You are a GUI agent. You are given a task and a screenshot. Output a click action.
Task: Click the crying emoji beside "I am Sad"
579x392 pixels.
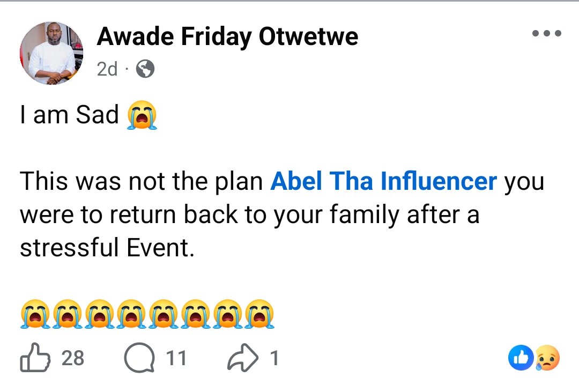click(142, 116)
